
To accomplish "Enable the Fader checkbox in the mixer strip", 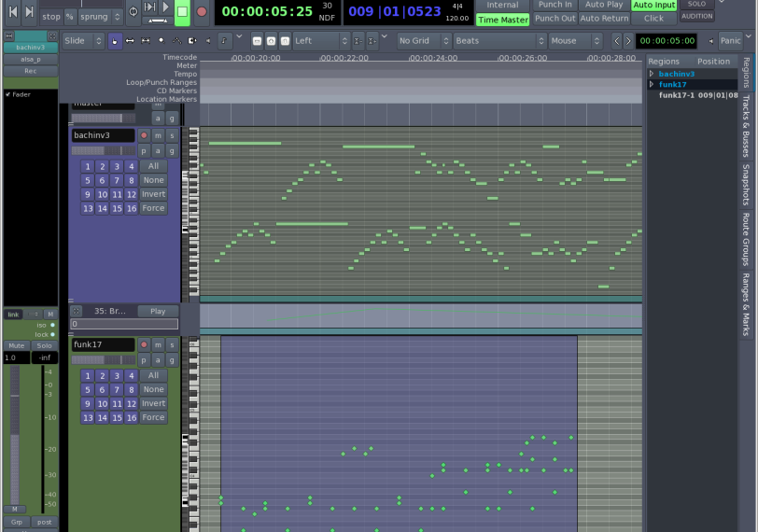I will pos(7,94).
